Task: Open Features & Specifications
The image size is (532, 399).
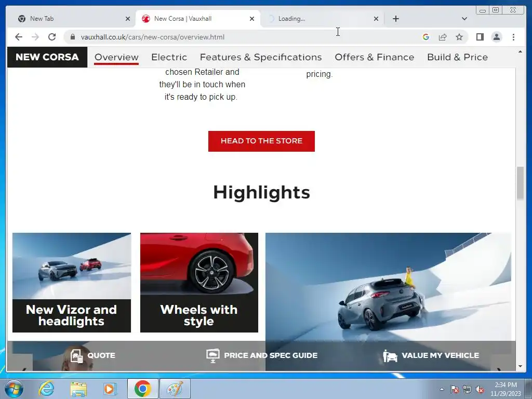Action: (261, 57)
